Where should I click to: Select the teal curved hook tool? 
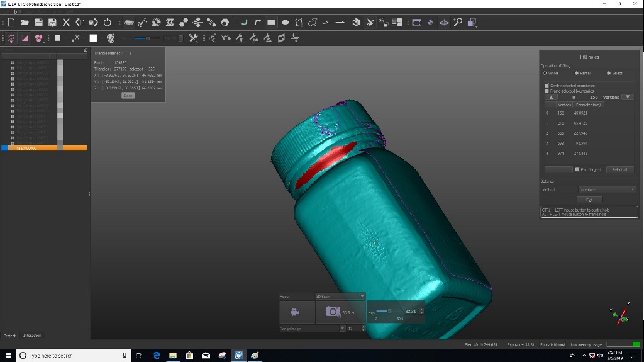(245, 22)
